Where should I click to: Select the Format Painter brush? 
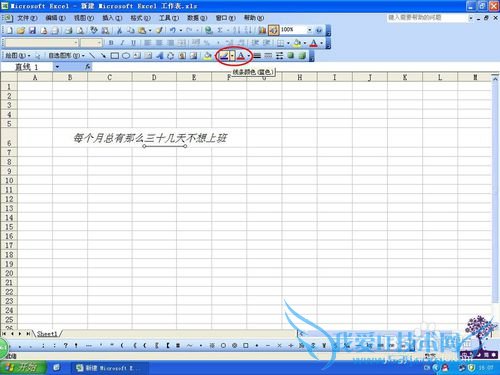(159, 30)
